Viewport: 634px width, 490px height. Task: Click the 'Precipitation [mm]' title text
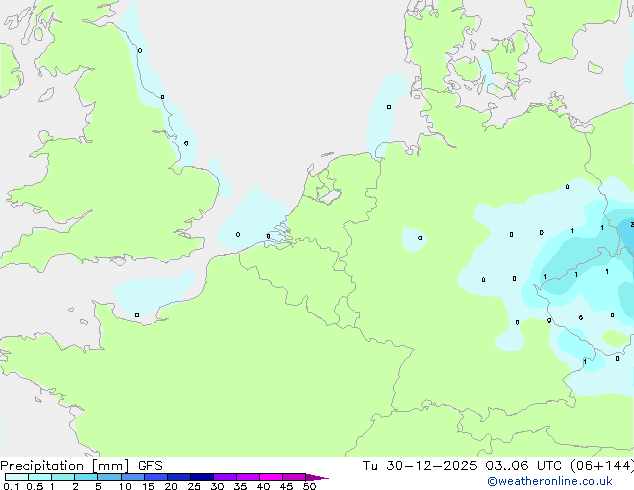pos(64,466)
